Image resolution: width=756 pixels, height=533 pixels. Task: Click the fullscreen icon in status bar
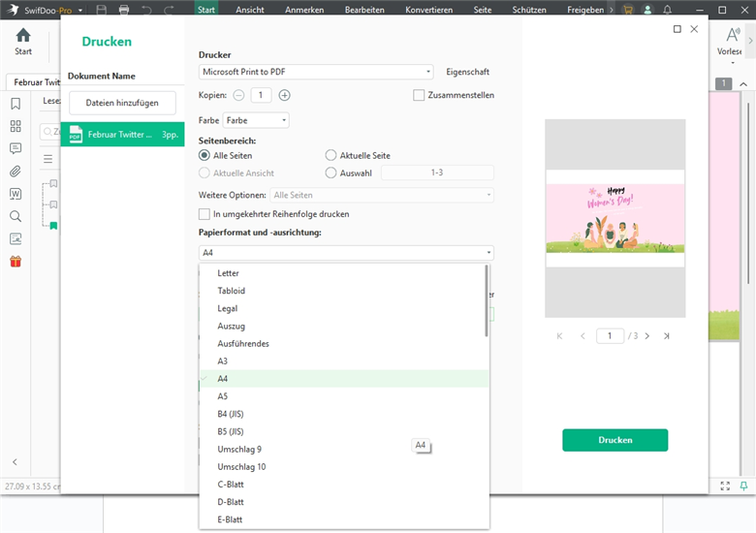(725, 486)
